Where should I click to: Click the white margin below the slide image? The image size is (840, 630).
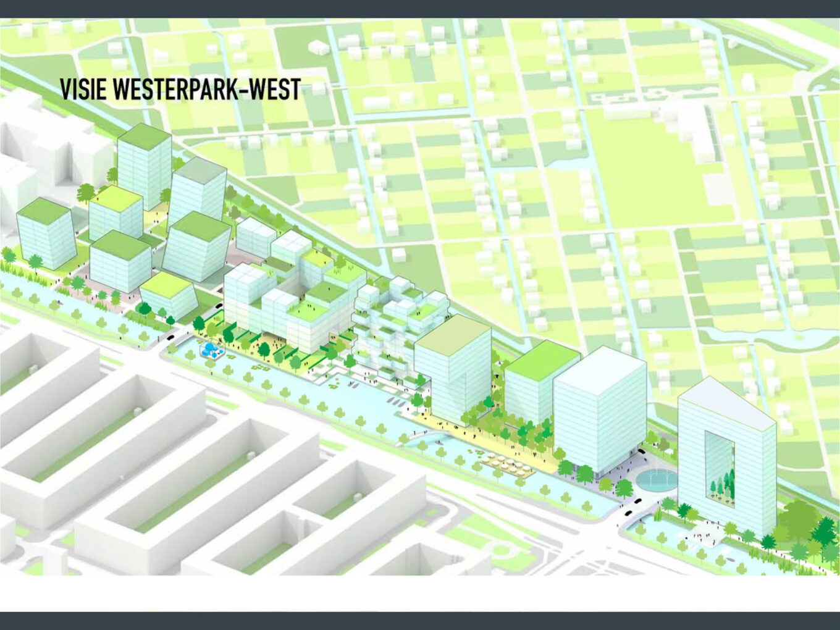coord(420,593)
